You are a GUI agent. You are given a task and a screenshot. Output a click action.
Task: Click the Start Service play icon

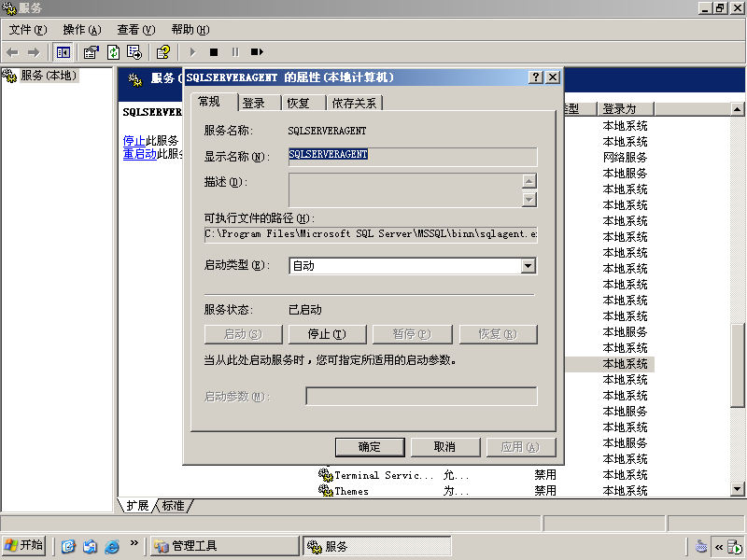point(192,52)
